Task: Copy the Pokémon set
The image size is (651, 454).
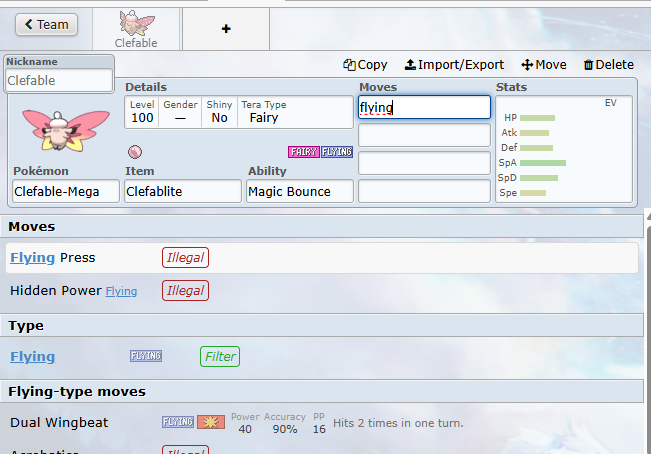Action: [x=365, y=65]
